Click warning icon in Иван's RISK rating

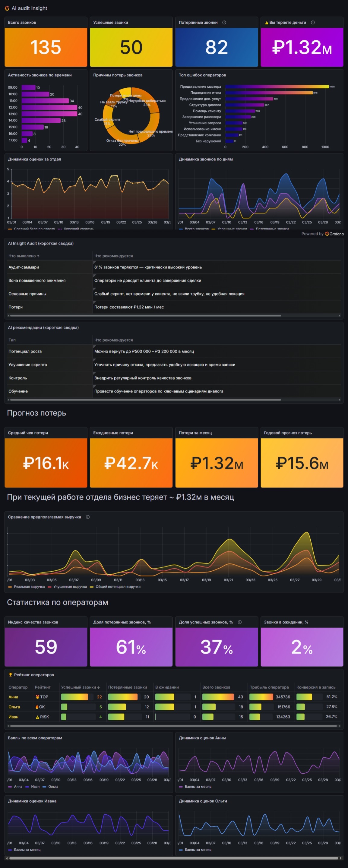[37, 717]
